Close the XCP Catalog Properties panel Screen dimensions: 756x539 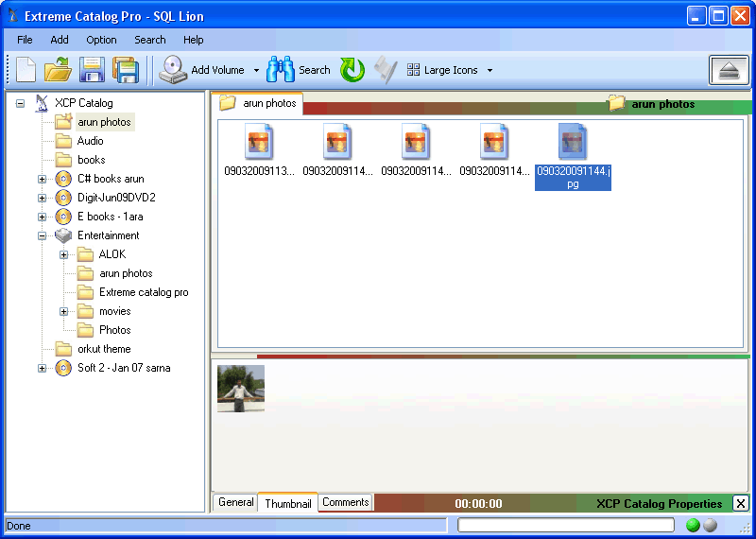(x=741, y=504)
